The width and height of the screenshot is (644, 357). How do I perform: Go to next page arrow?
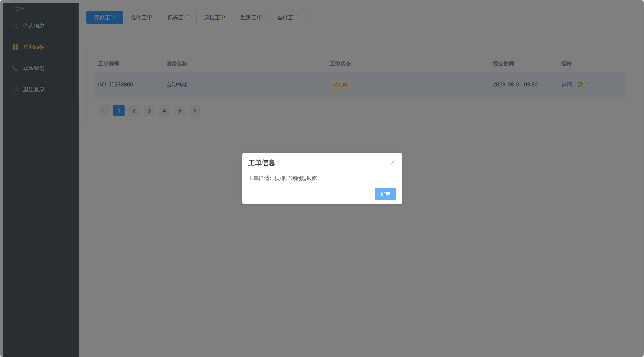point(195,110)
